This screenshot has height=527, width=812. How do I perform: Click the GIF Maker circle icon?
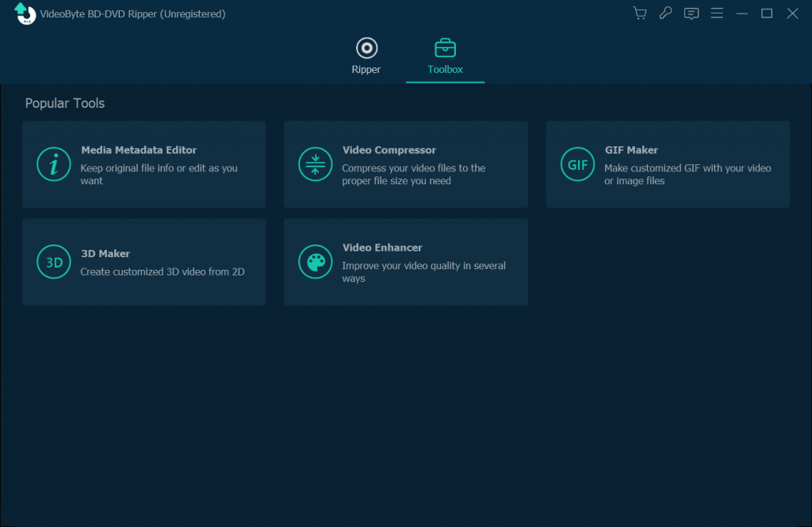[577, 164]
